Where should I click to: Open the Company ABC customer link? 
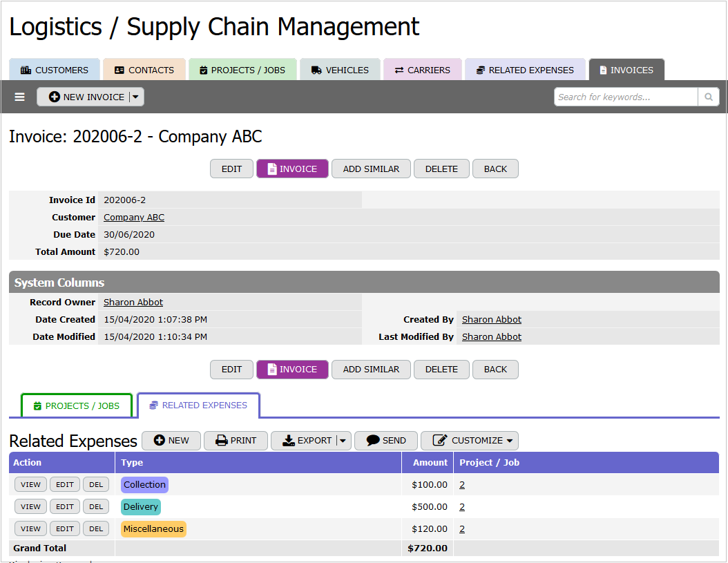click(x=134, y=218)
